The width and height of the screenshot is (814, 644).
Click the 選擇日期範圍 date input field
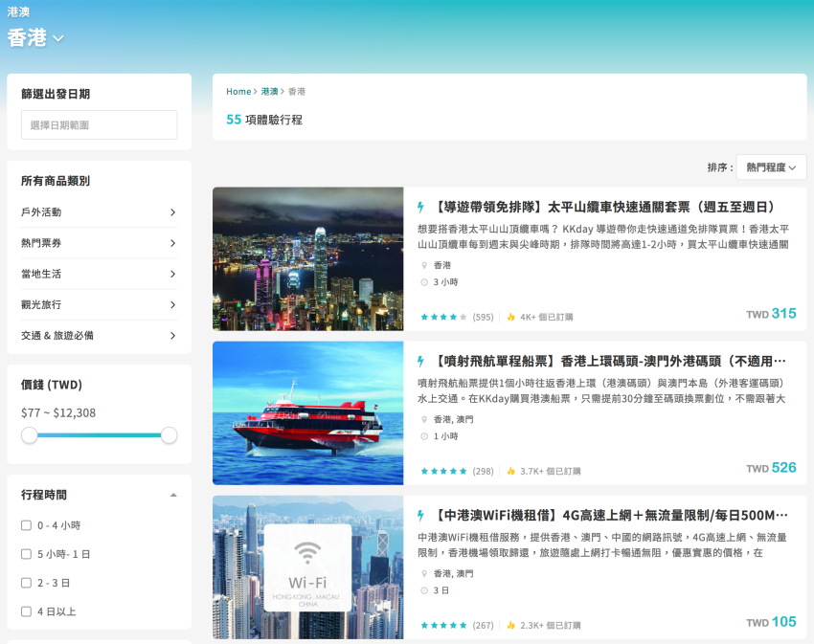(x=99, y=125)
